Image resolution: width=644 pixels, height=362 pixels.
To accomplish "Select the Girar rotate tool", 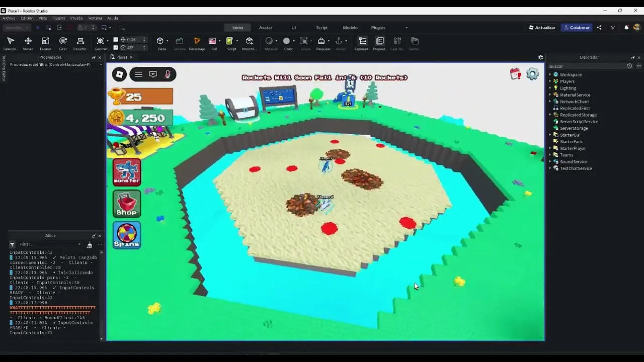I will 63,43.
